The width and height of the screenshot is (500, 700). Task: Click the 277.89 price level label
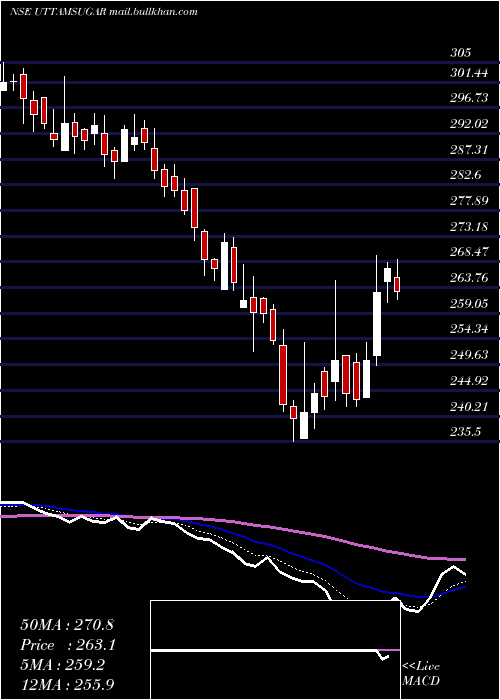[x=469, y=201]
